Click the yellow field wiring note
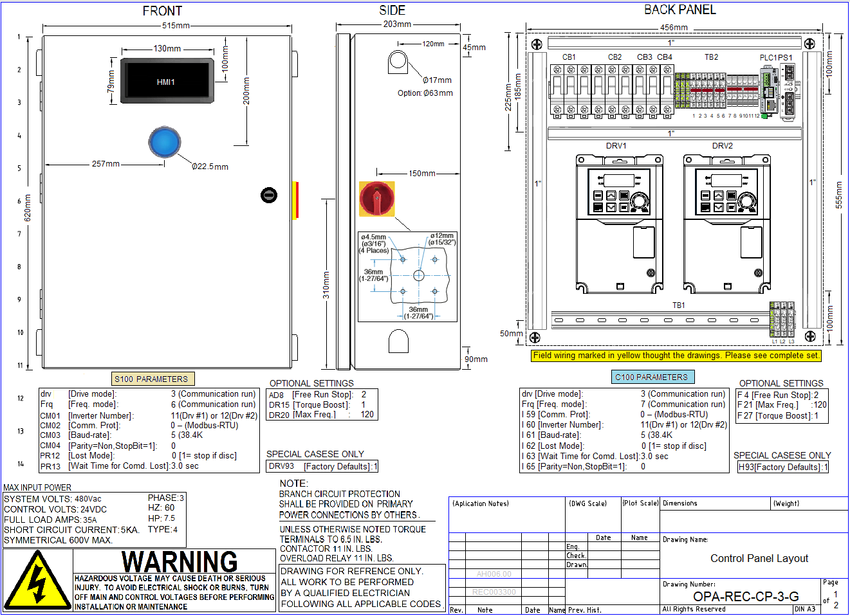The image size is (850, 616). click(x=676, y=355)
